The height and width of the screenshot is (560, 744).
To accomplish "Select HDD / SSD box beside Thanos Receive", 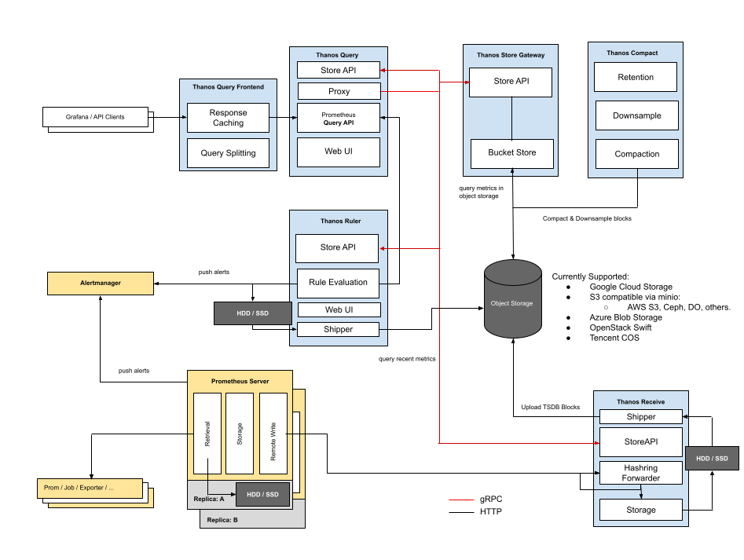I will 713,459.
